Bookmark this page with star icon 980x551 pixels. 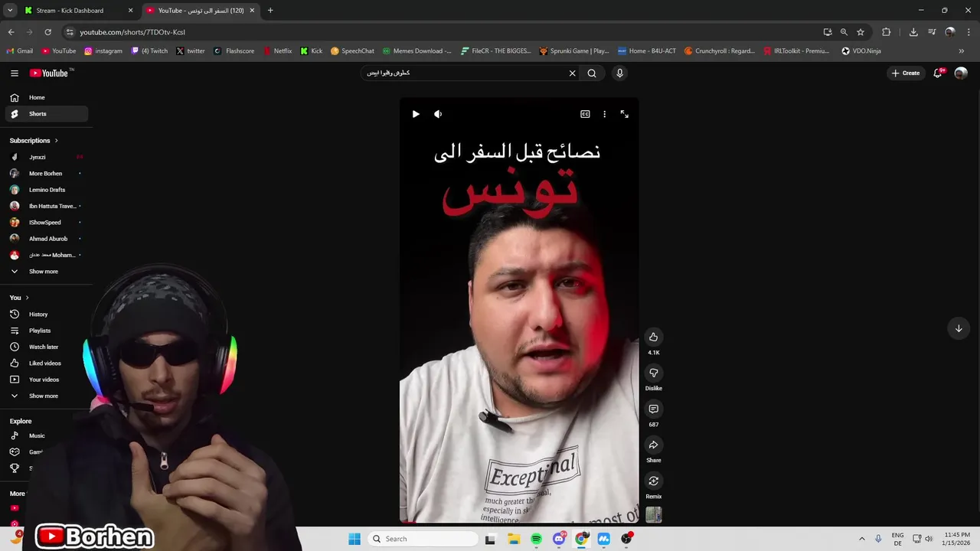tap(861, 32)
